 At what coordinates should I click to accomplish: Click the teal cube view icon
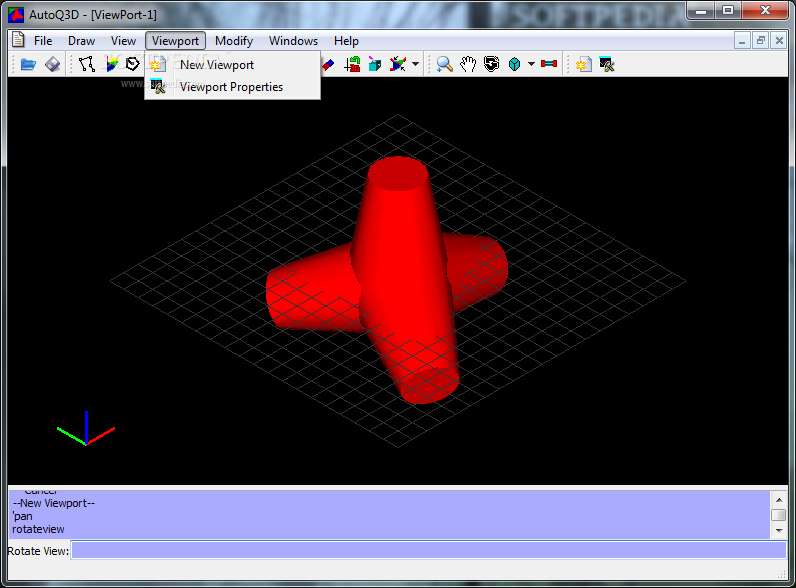coord(514,64)
